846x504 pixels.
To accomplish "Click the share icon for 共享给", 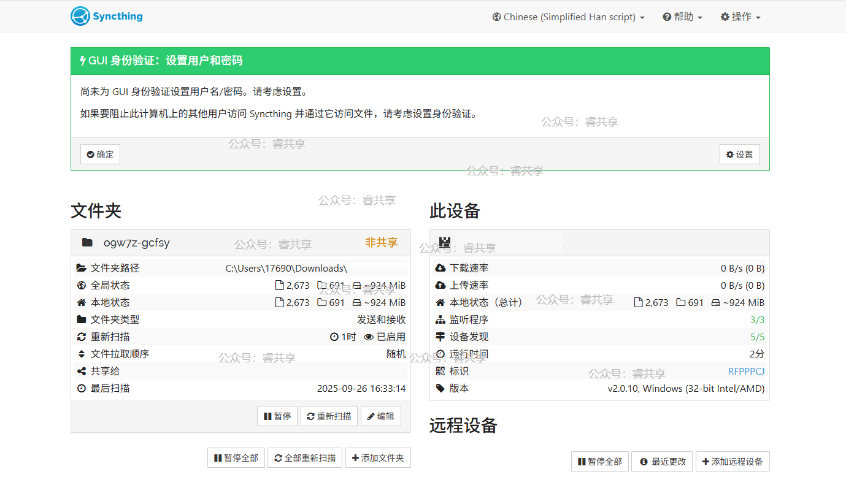I will click(x=81, y=371).
